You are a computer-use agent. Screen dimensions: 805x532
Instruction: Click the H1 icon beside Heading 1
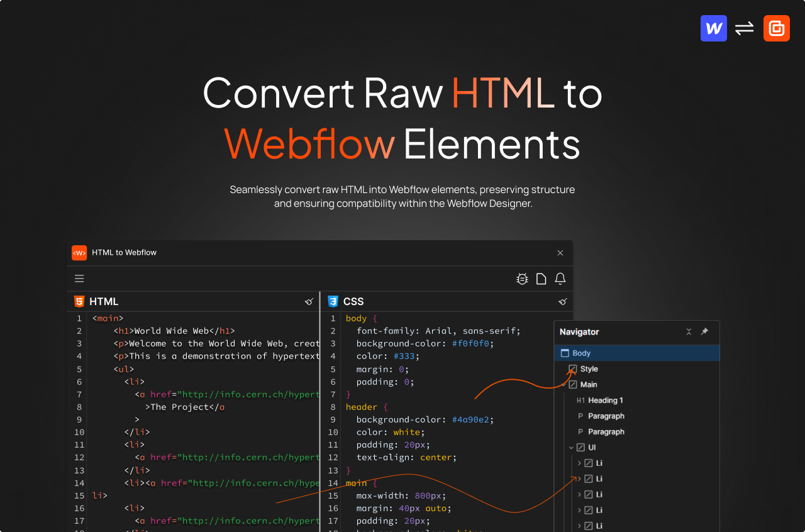pyautogui.click(x=581, y=401)
